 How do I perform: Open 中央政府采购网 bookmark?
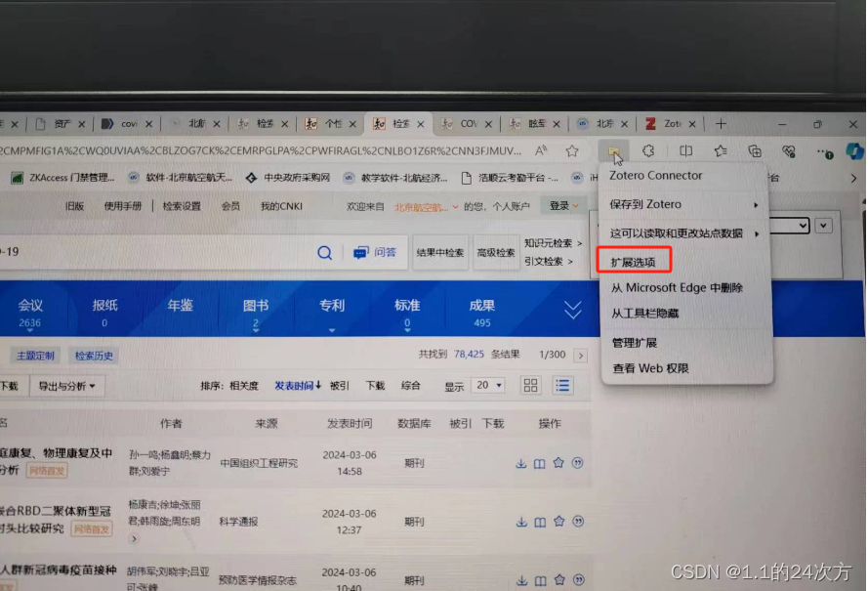click(x=288, y=178)
